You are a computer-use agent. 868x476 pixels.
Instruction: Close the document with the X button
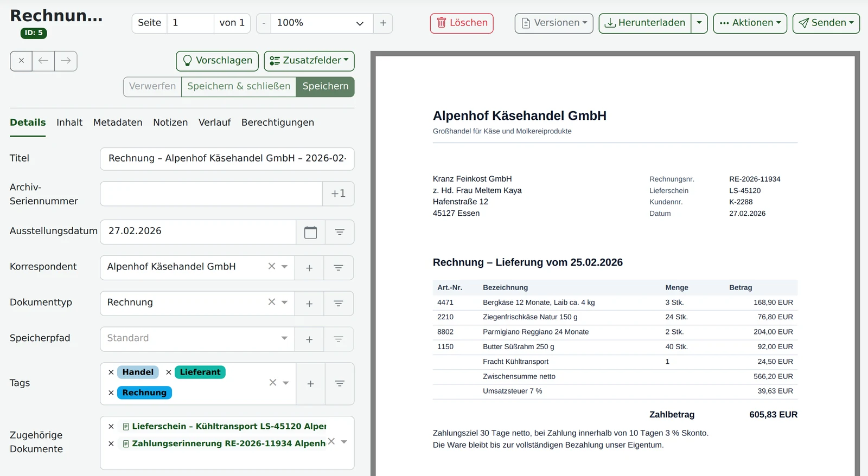(x=21, y=61)
